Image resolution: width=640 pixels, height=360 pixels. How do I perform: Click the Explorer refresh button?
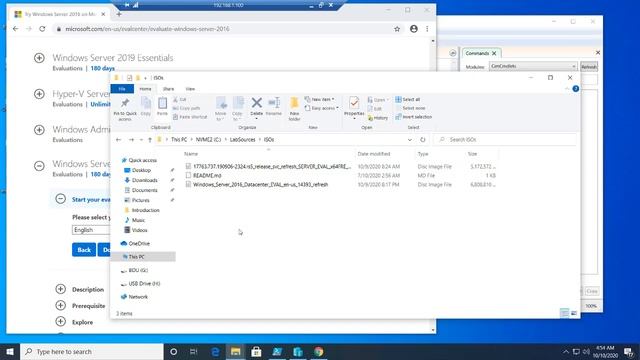(x=422, y=140)
